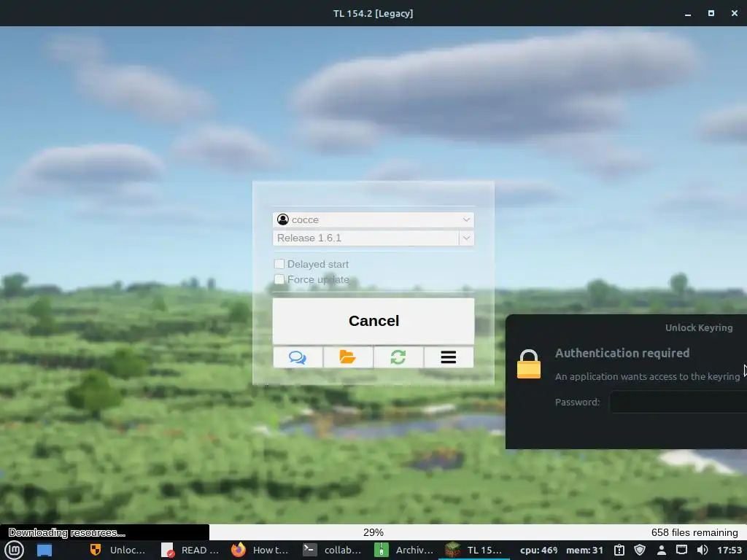Minimize the TL 154.2 window
Image resolution: width=747 pixels, height=560 pixels.
[x=687, y=13]
